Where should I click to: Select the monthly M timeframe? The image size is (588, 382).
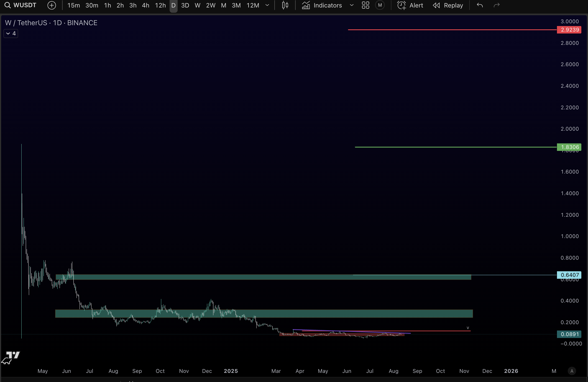pyautogui.click(x=224, y=5)
